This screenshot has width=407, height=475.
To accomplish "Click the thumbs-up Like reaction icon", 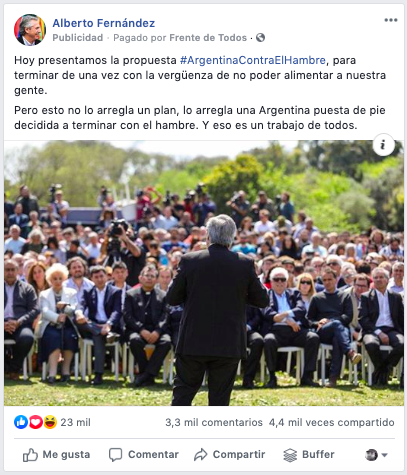I will 20,422.
